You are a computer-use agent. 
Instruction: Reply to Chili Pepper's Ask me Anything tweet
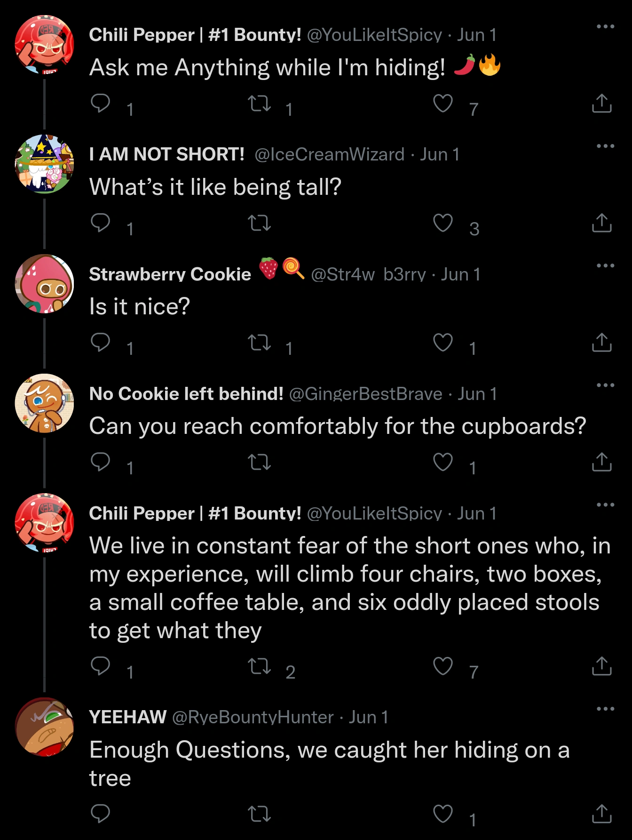(x=100, y=105)
